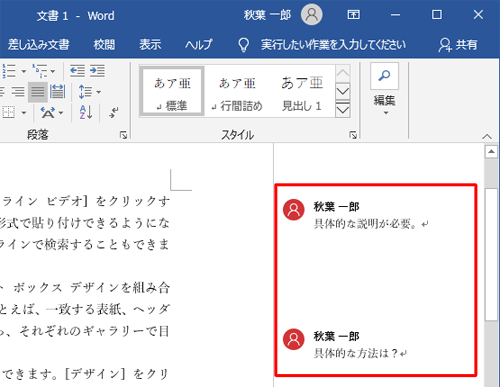Click line and paragraph spacing icon
The image size is (500, 387).
(85, 92)
